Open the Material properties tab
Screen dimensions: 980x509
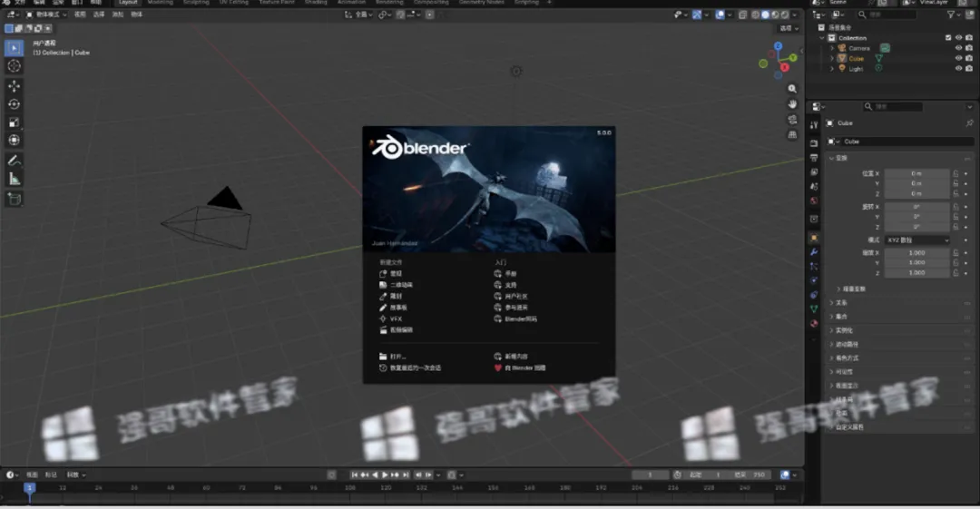click(814, 323)
